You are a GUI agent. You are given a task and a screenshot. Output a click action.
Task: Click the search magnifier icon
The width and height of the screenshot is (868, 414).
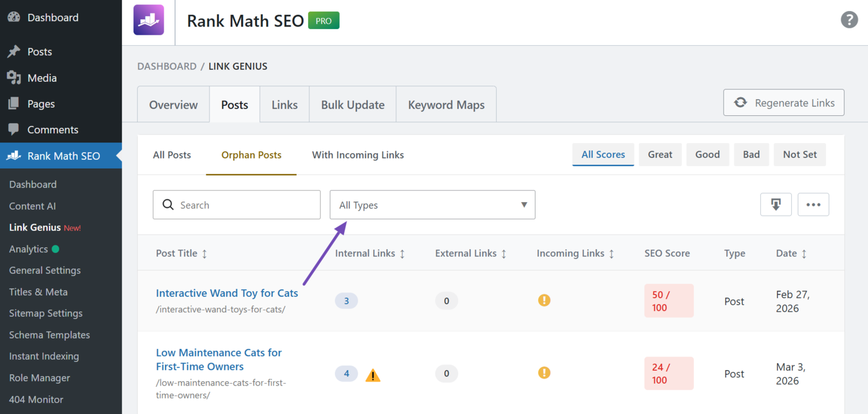click(x=168, y=205)
